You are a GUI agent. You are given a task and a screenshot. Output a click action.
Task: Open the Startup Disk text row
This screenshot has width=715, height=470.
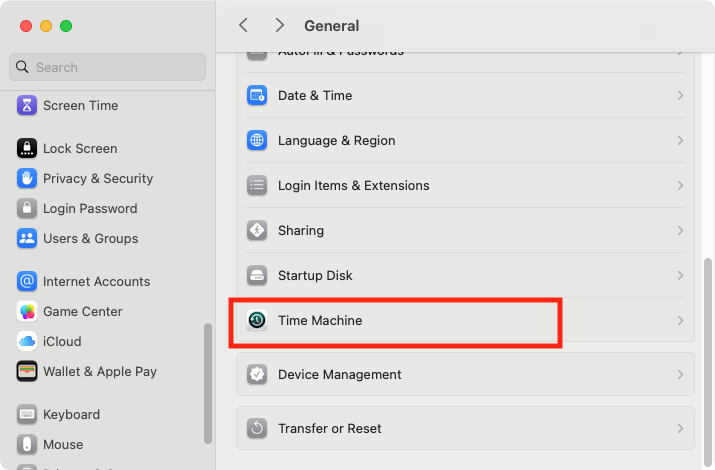(315, 275)
